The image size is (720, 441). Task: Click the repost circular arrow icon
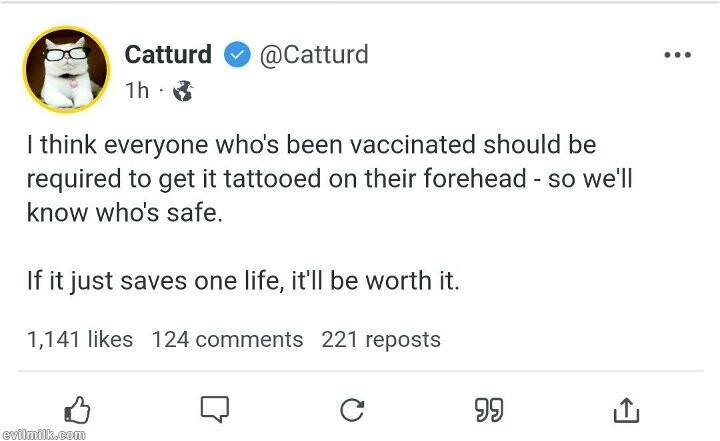351,409
